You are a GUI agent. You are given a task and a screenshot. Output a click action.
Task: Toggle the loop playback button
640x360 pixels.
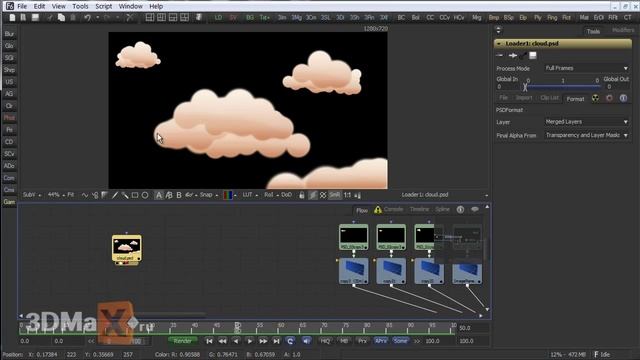click(290, 341)
